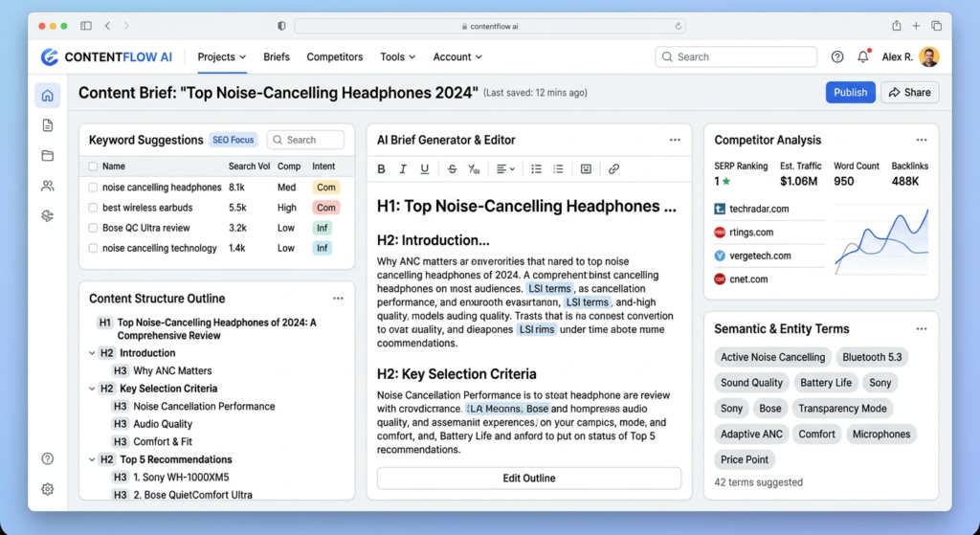Open the Tools dropdown menu
980x535 pixels.
pyautogui.click(x=398, y=56)
